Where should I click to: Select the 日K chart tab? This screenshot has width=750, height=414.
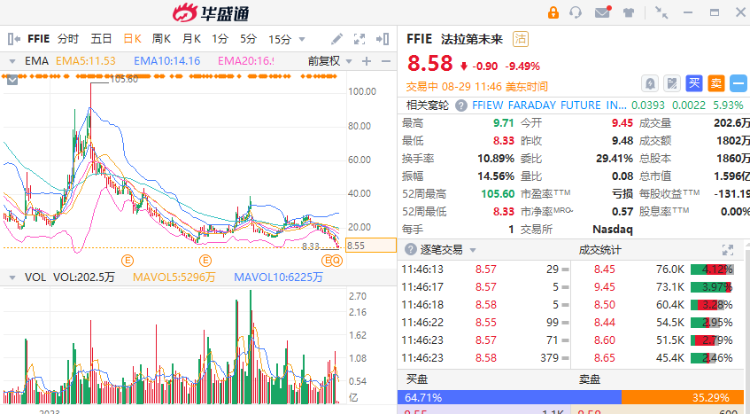click(x=132, y=39)
